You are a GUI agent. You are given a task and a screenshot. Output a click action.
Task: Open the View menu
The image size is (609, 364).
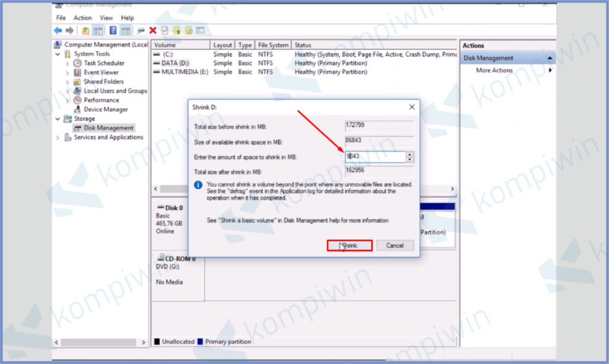pos(106,17)
